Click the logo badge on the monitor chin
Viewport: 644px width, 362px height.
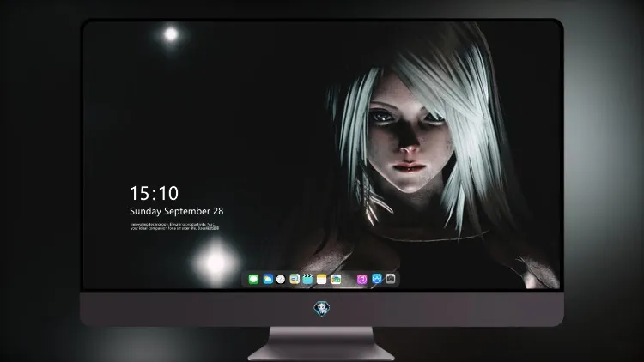click(x=322, y=309)
